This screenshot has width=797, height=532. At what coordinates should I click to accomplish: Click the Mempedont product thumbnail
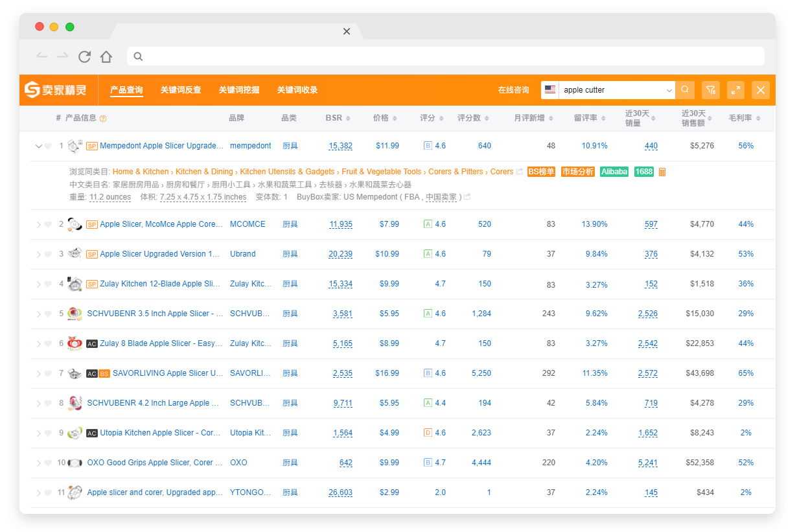[x=75, y=146]
